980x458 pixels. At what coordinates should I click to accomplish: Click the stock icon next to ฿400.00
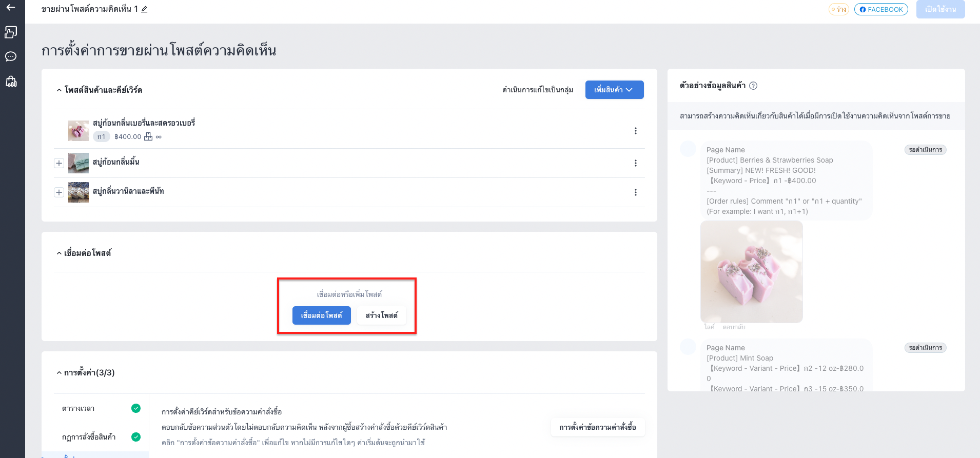(148, 136)
